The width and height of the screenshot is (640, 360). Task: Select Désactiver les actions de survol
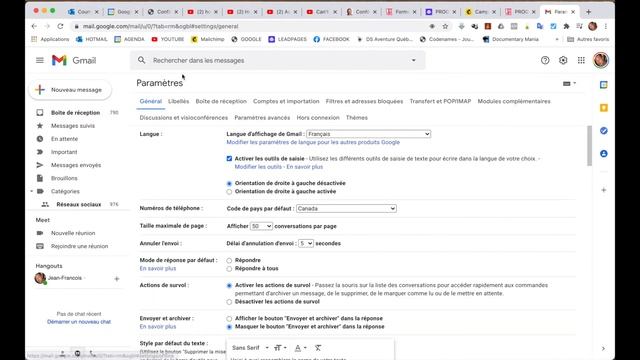229,302
